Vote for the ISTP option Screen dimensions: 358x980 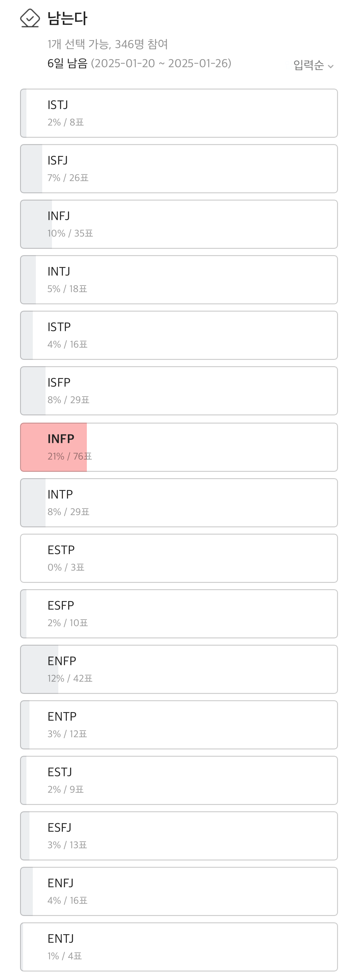(179, 335)
